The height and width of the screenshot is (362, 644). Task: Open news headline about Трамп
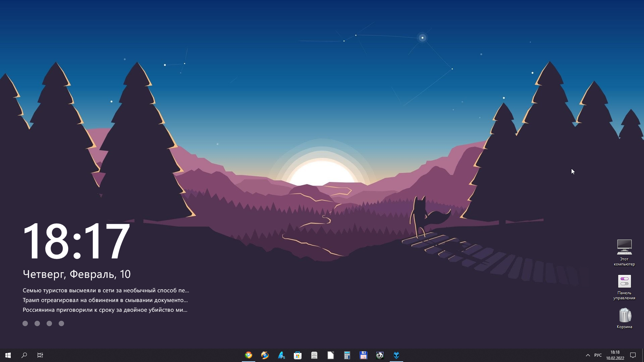105,300
